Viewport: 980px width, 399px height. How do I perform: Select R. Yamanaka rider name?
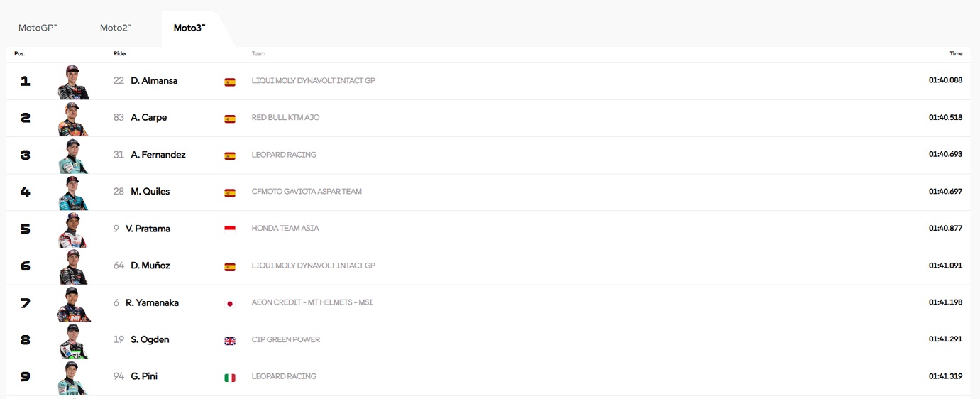pyautogui.click(x=152, y=302)
